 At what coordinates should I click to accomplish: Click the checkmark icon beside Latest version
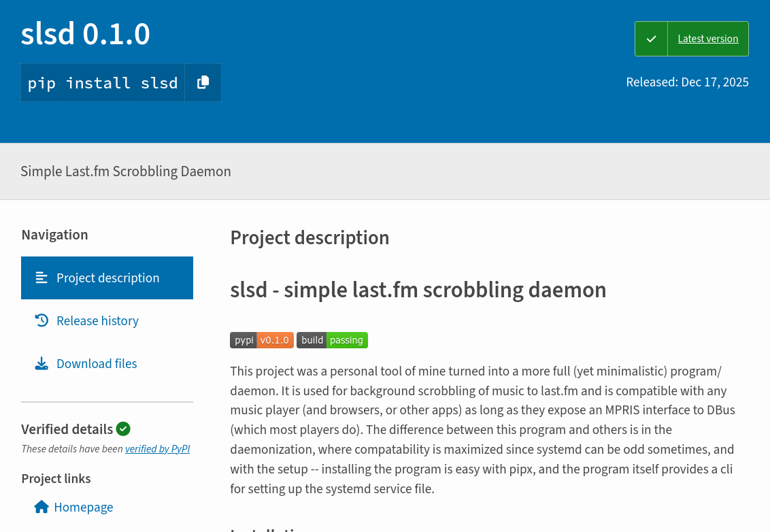(x=651, y=39)
